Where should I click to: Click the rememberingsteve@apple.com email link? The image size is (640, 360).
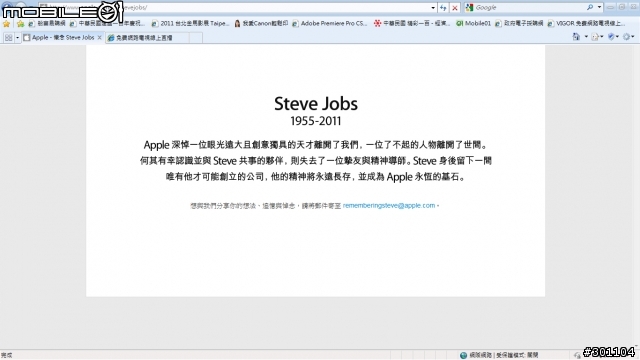pyautogui.click(x=389, y=205)
